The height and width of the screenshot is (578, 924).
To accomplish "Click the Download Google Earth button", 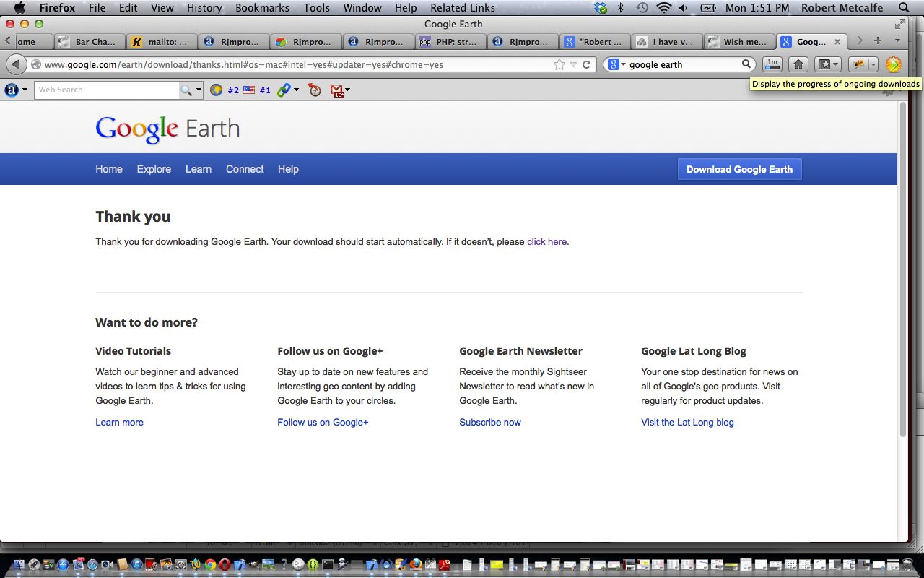I will (739, 169).
